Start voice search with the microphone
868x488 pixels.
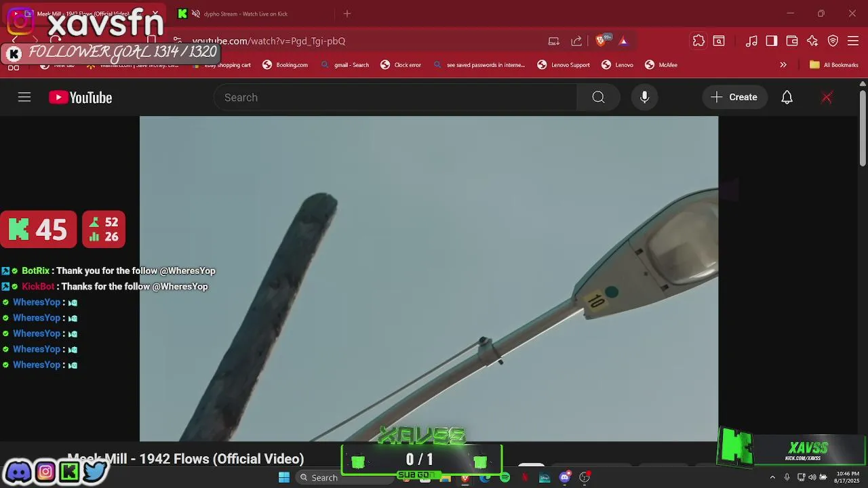(645, 98)
